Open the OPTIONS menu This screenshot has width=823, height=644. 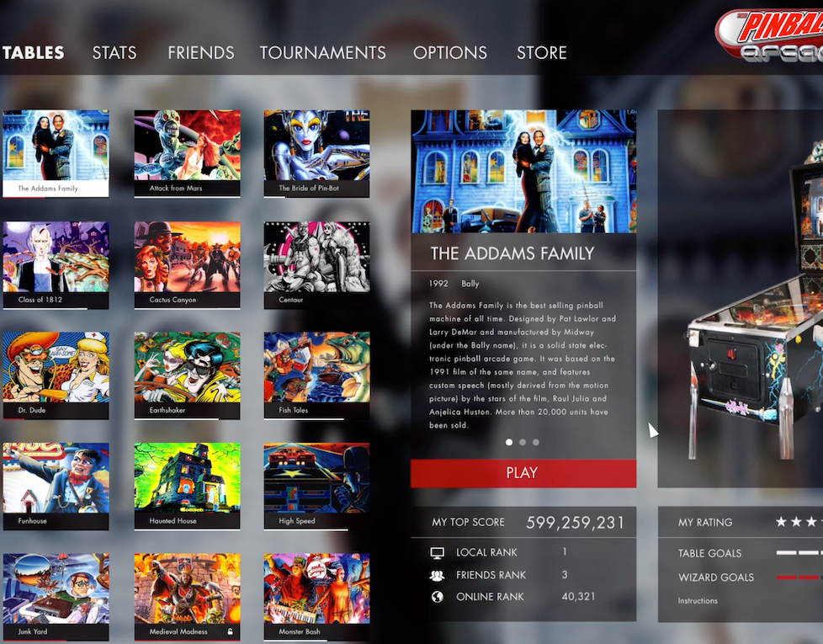pyautogui.click(x=450, y=52)
